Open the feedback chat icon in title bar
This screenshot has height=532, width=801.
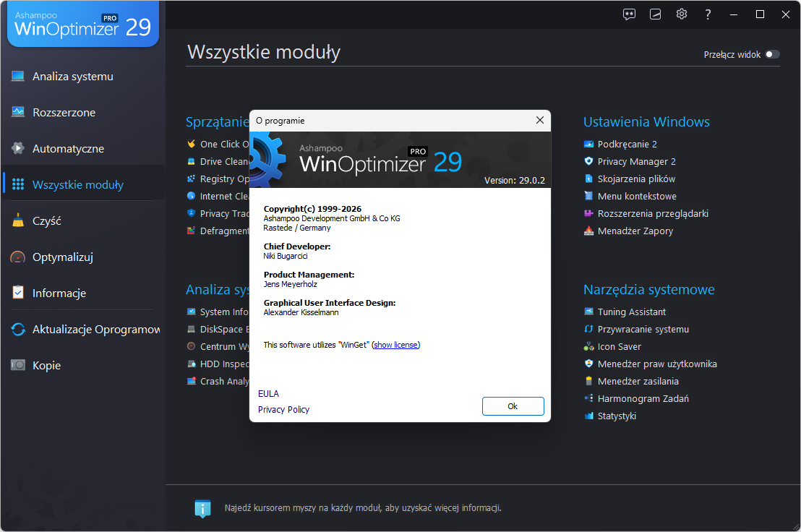630,14
